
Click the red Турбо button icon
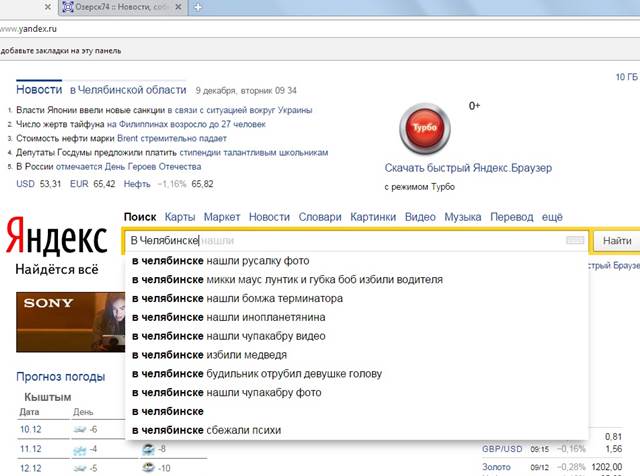tap(424, 128)
